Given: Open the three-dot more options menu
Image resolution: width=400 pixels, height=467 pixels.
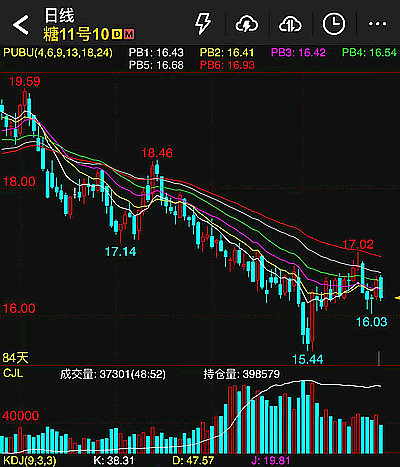Looking at the screenshot, I should [377, 24].
